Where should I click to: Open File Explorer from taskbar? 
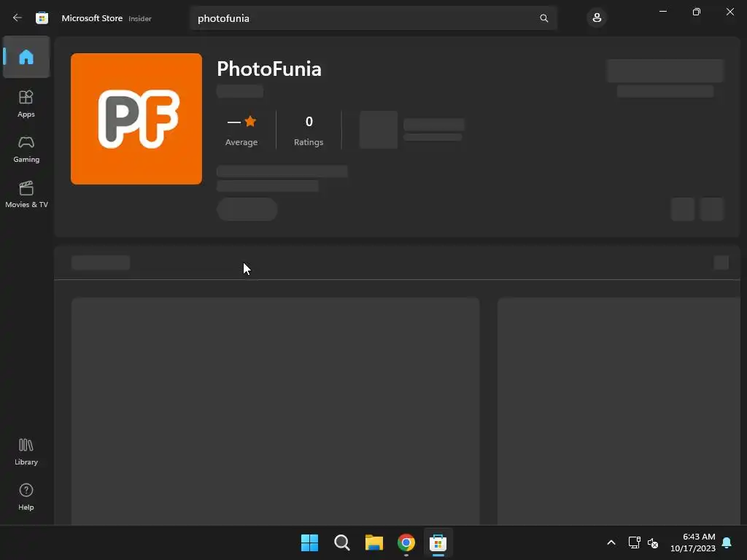[x=374, y=542]
